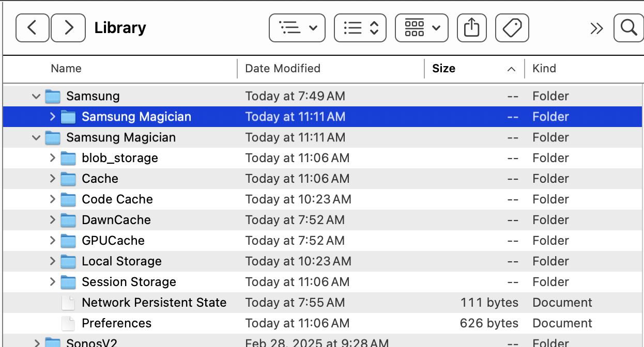Click the Network Persistent State file icon

pos(68,303)
